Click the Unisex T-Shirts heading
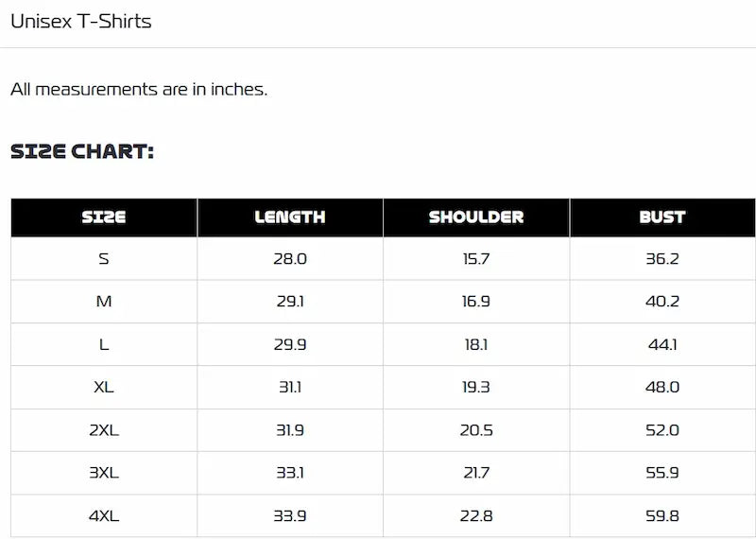The width and height of the screenshot is (756, 539). [81, 21]
